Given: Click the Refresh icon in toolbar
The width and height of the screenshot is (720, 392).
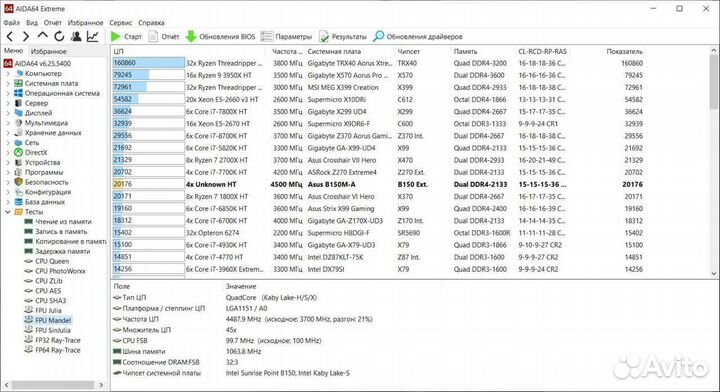Looking at the screenshot, I should coord(59,36).
